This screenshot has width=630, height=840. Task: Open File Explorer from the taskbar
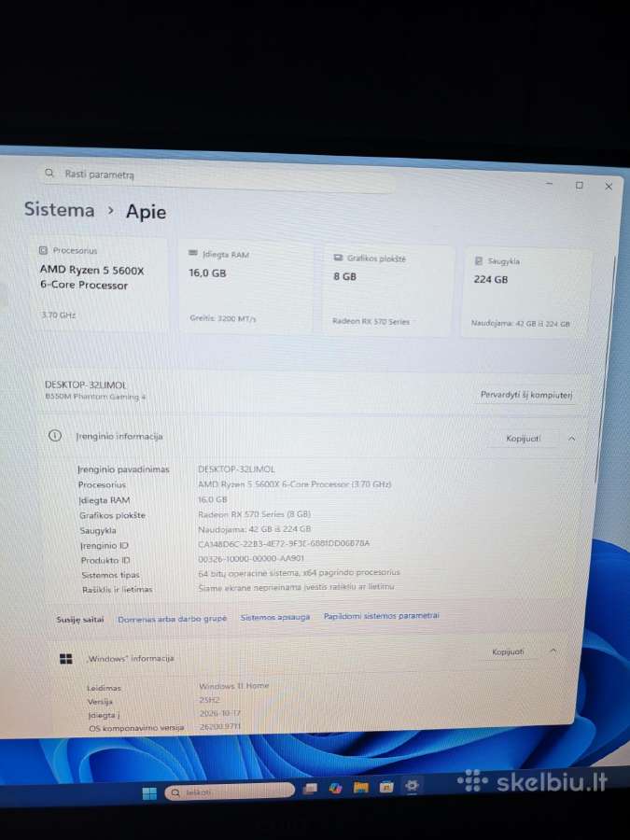click(361, 787)
